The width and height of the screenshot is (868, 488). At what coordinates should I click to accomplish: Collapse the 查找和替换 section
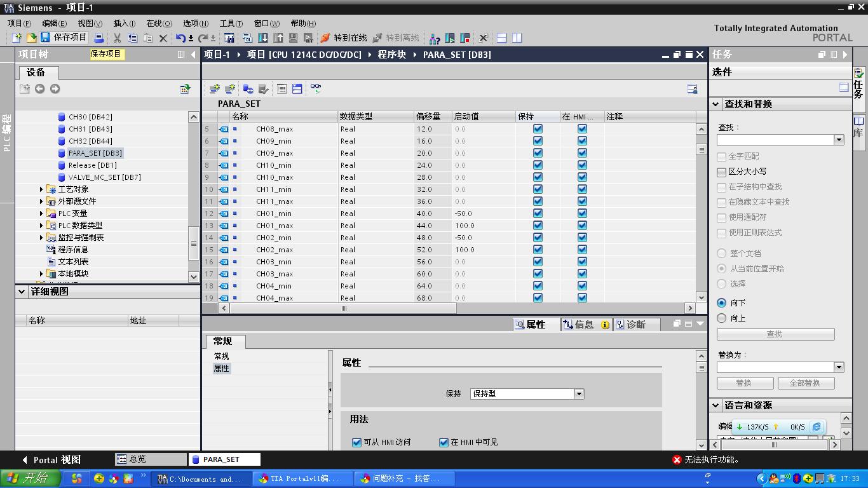pyautogui.click(x=715, y=104)
